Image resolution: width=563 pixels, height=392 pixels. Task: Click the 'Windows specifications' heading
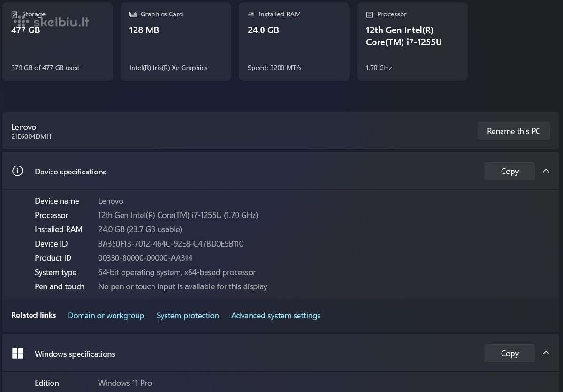pos(75,354)
